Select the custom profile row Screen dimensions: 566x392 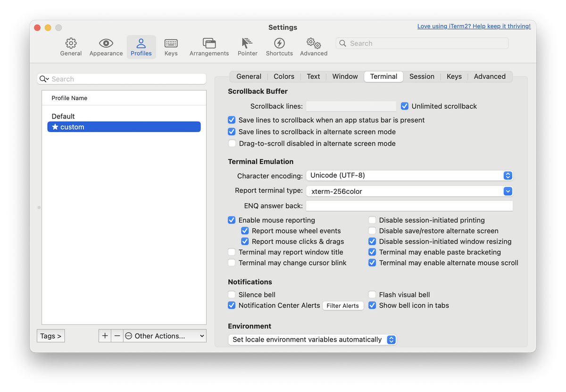[124, 127]
